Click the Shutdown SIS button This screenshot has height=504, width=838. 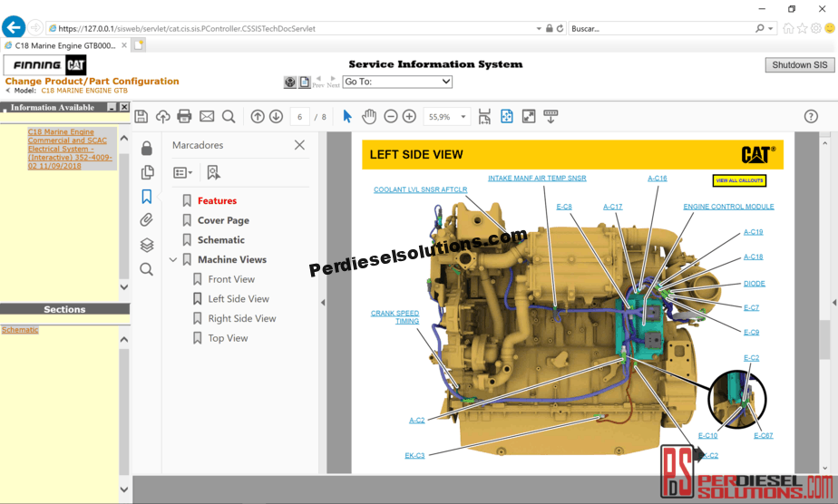point(800,65)
